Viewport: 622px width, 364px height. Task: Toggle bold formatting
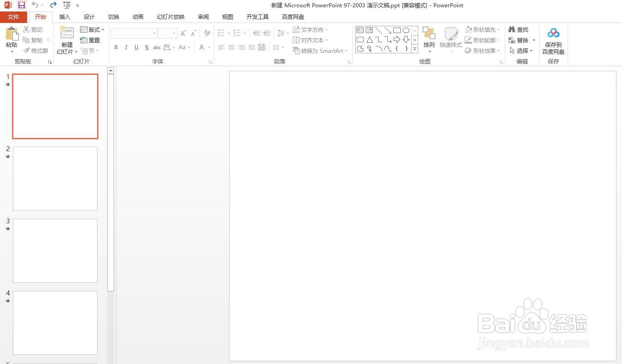[116, 47]
